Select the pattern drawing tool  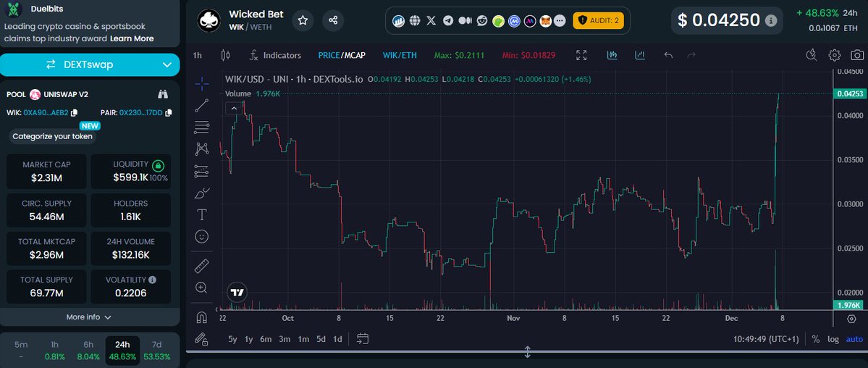point(202,149)
